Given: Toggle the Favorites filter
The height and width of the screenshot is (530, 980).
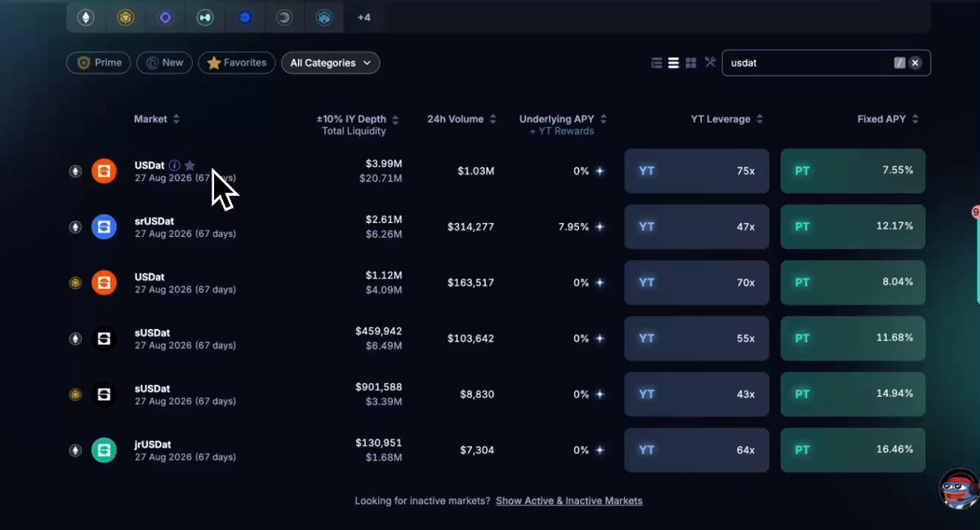Looking at the screenshot, I should pos(237,63).
